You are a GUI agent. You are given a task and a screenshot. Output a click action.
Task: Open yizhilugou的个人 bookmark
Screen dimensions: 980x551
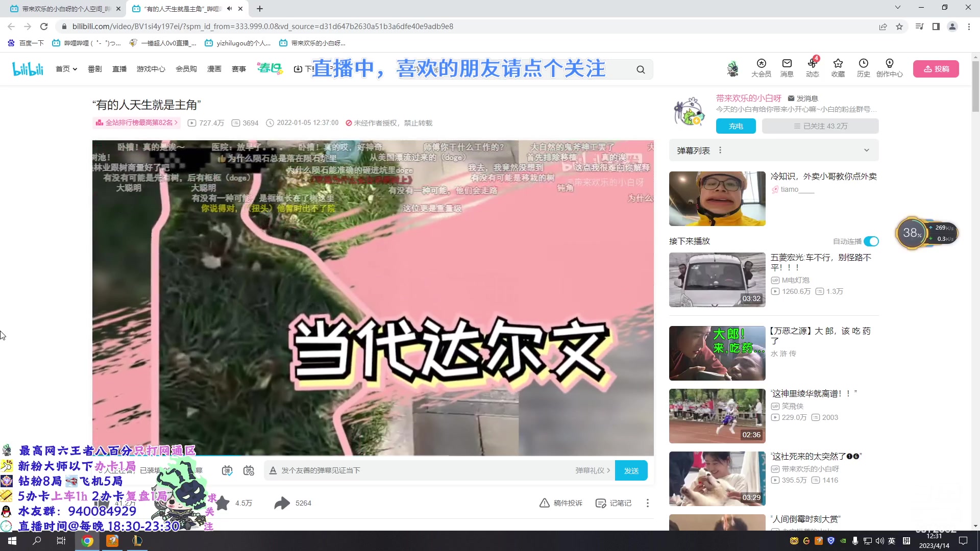238,43
